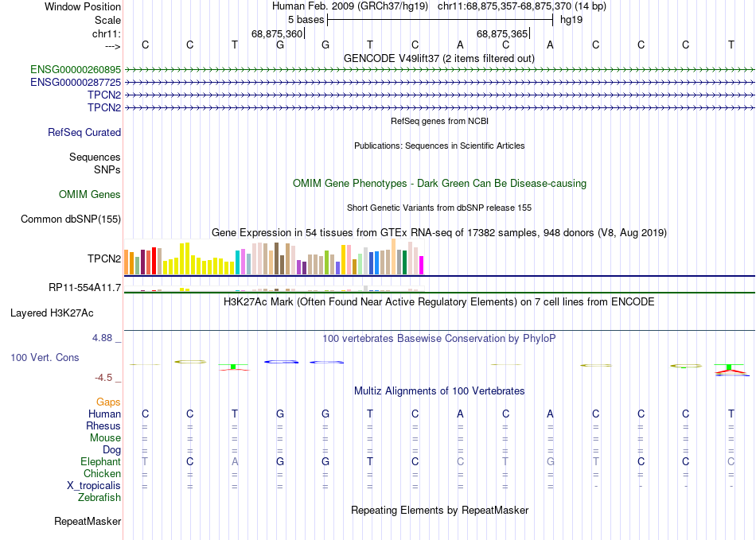Screen dimensions: 756x540
Task: Click the RP11-554A11.7 GTEx expression bar chart
Action: point(274,289)
